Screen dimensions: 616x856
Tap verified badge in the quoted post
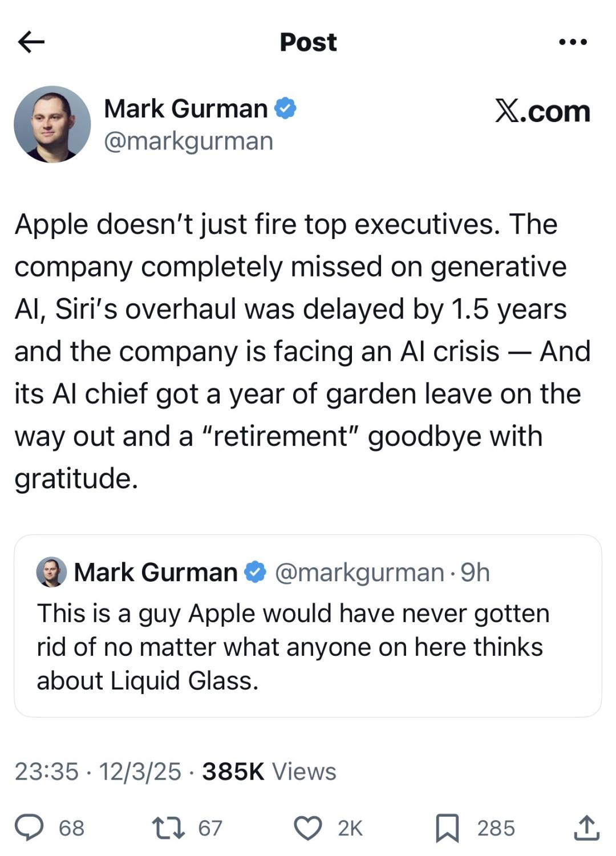coord(255,572)
